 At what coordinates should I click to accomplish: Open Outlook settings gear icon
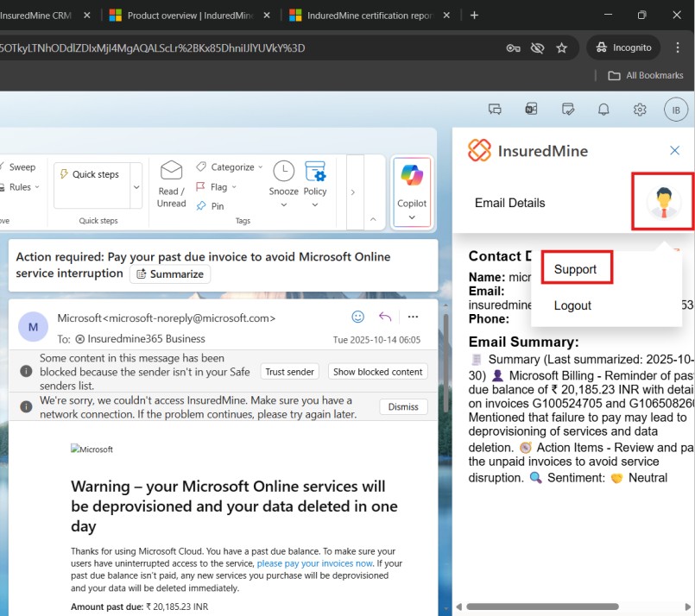(x=640, y=110)
